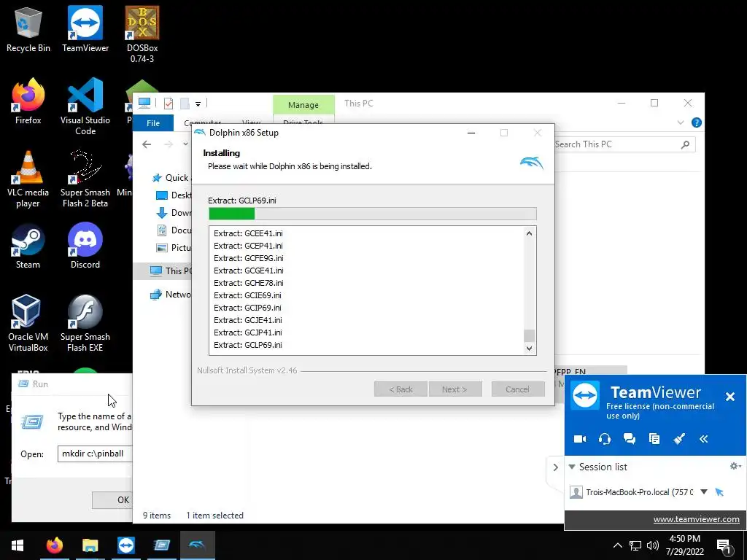This screenshot has height=560, width=747.
Task: Select Network in Explorer navigation pane
Action: (x=171, y=295)
